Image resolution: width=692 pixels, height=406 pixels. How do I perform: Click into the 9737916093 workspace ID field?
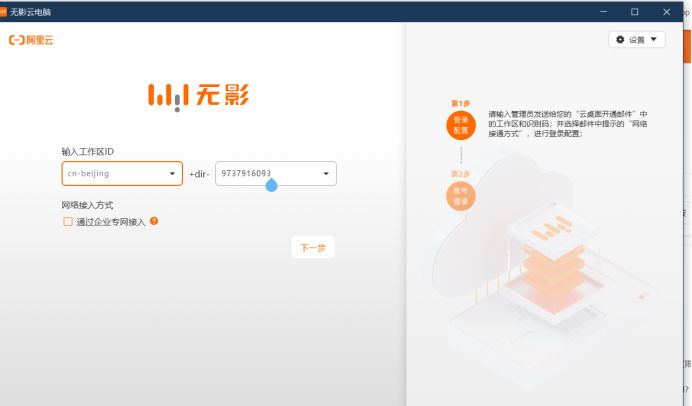click(x=275, y=173)
